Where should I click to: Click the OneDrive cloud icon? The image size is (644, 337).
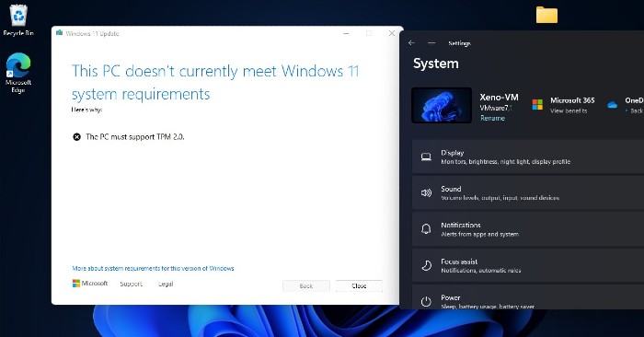click(612, 105)
